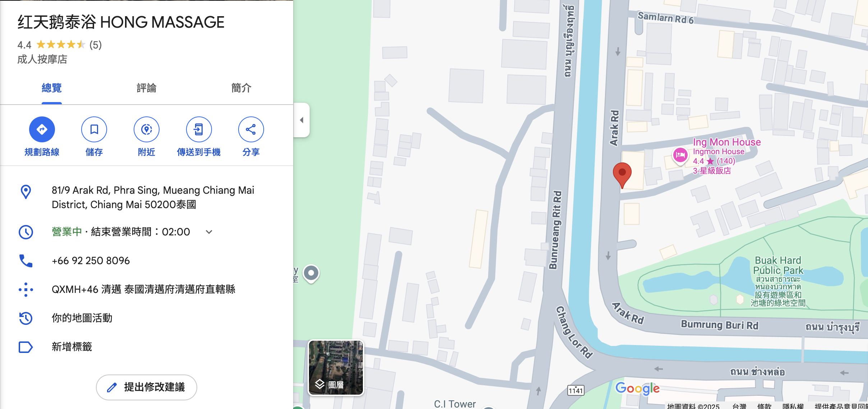Expand the opening hours chevron
868x409 pixels.
point(209,232)
